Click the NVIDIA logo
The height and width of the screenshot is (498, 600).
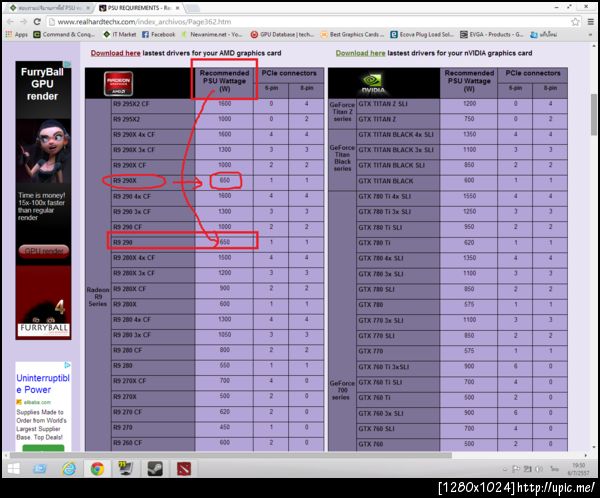(373, 83)
